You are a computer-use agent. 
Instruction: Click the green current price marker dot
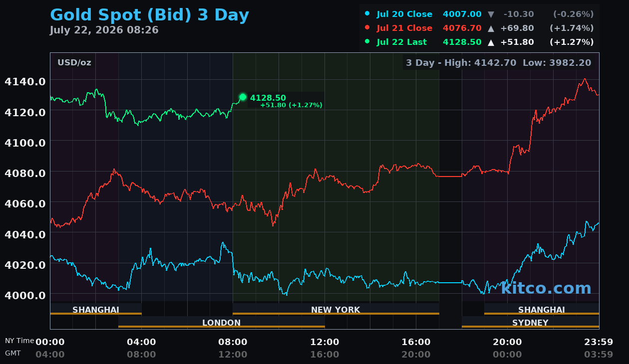[x=243, y=97]
